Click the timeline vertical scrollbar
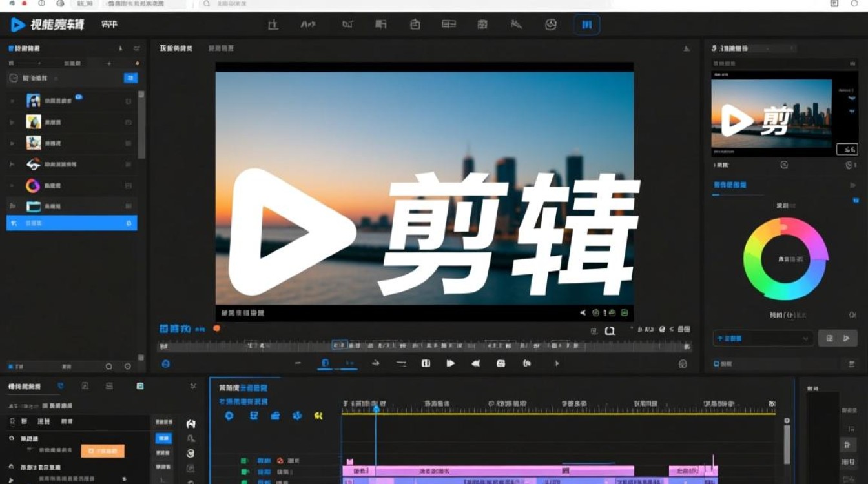Viewport: 868px width, 484px height. [x=786, y=445]
